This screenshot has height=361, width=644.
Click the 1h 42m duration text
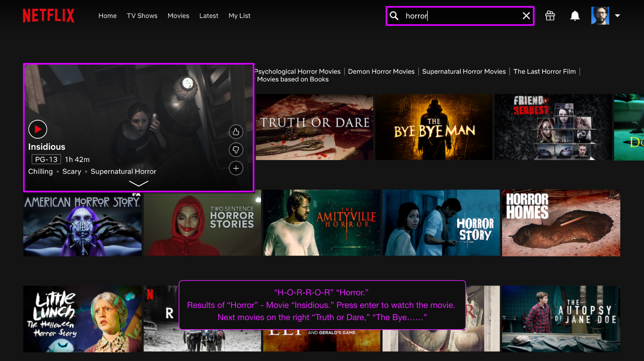(x=77, y=159)
